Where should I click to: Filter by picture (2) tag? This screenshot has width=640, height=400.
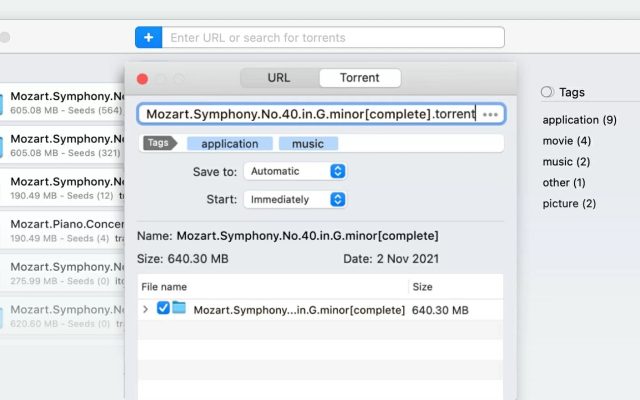[x=569, y=203]
